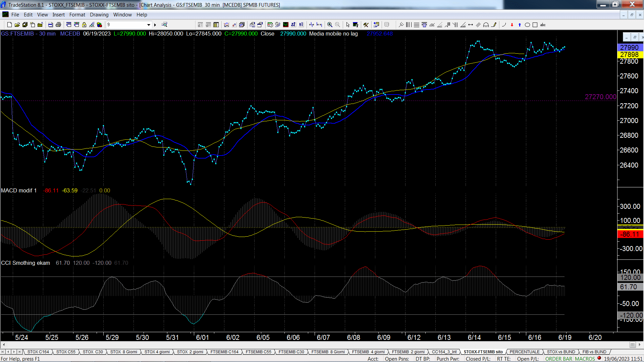This screenshot has width=644, height=362.
Task: Click the Media mobile no lag label
Action: tap(333, 34)
